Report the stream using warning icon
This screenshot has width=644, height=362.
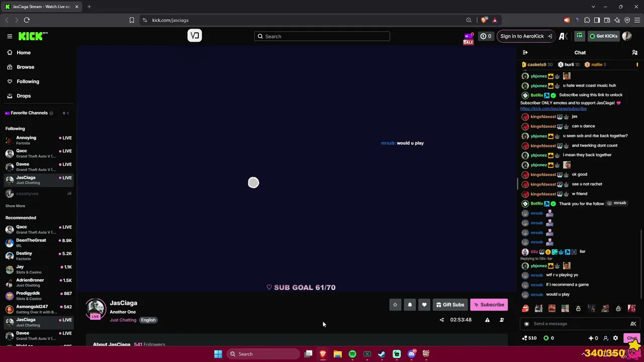click(x=487, y=320)
